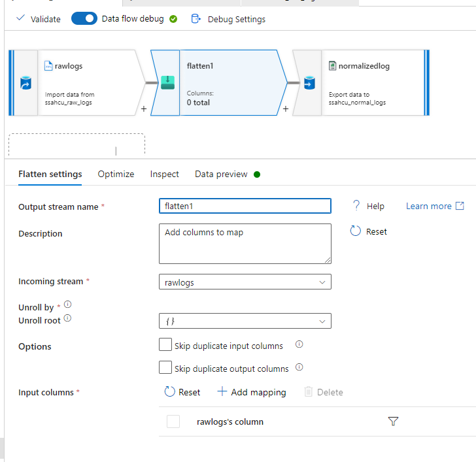This screenshot has width=476, height=462.
Task: Switch to Flatten settings tab
Action: point(50,174)
